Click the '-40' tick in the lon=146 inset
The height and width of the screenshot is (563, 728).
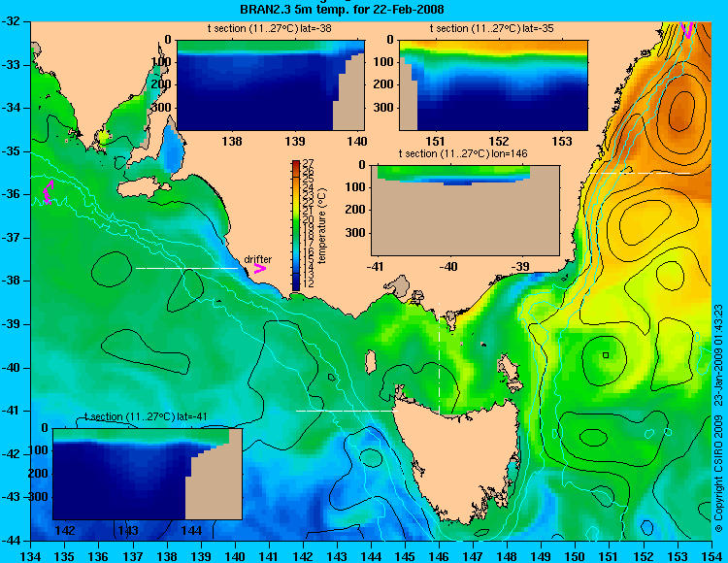(448, 266)
